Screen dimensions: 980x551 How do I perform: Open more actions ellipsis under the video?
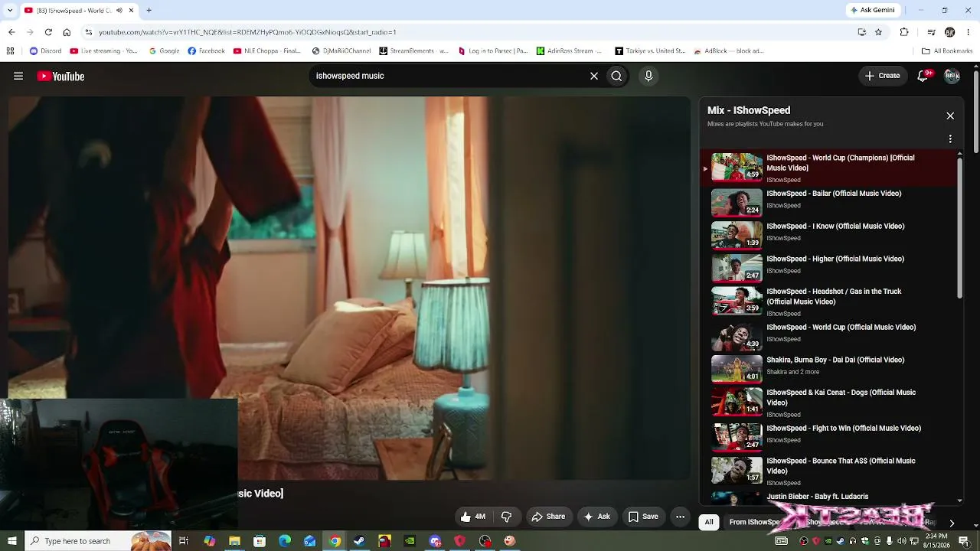click(x=680, y=517)
